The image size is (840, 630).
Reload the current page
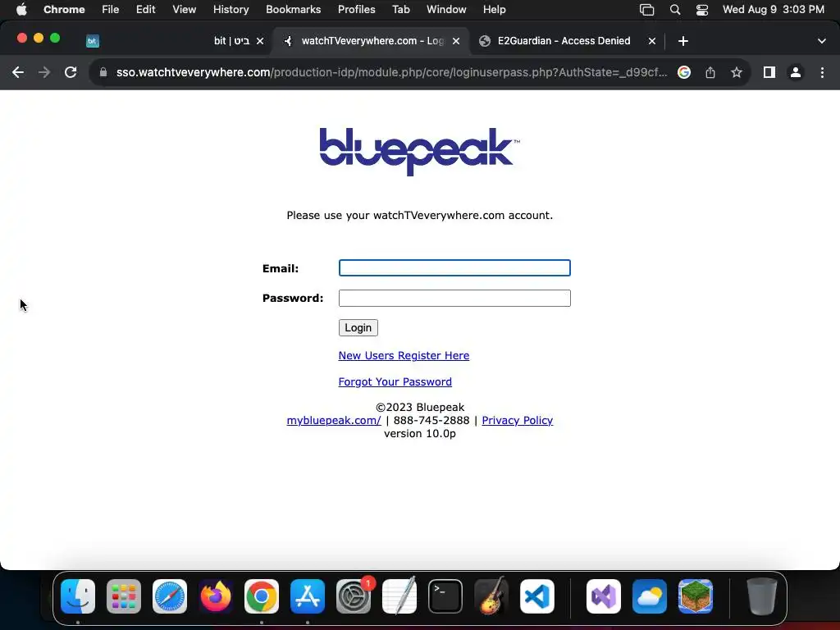pyautogui.click(x=71, y=72)
